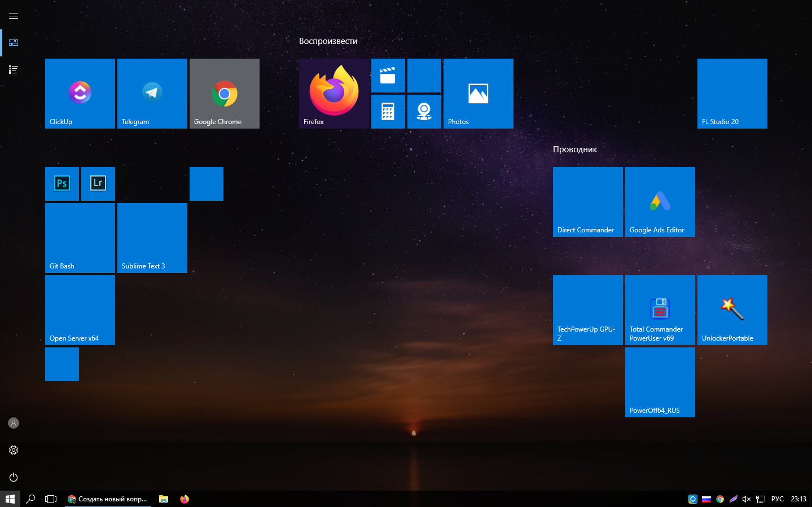Unmute sound via the muted speaker icon
The height and width of the screenshot is (507, 812).
(x=747, y=499)
